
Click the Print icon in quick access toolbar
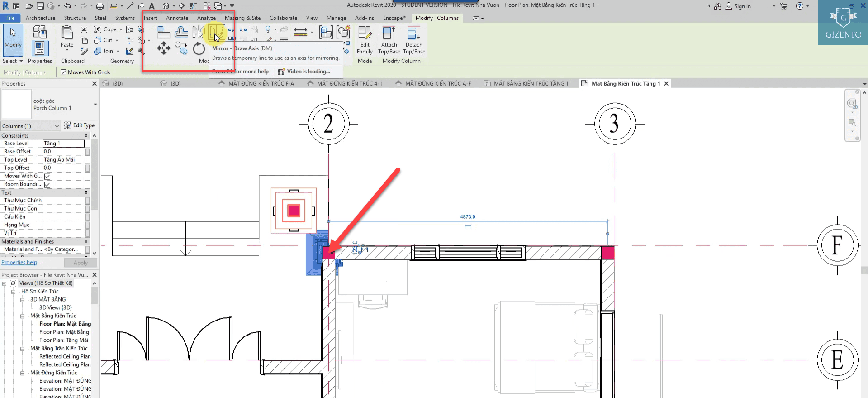pyautogui.click(x=100, y=6)
